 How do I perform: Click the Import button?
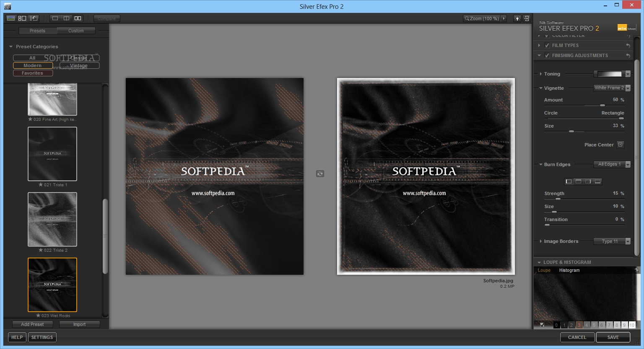(79, 324)
